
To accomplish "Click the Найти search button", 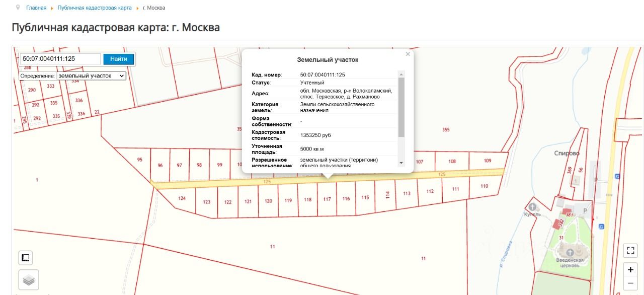I will tap(119, 59).
